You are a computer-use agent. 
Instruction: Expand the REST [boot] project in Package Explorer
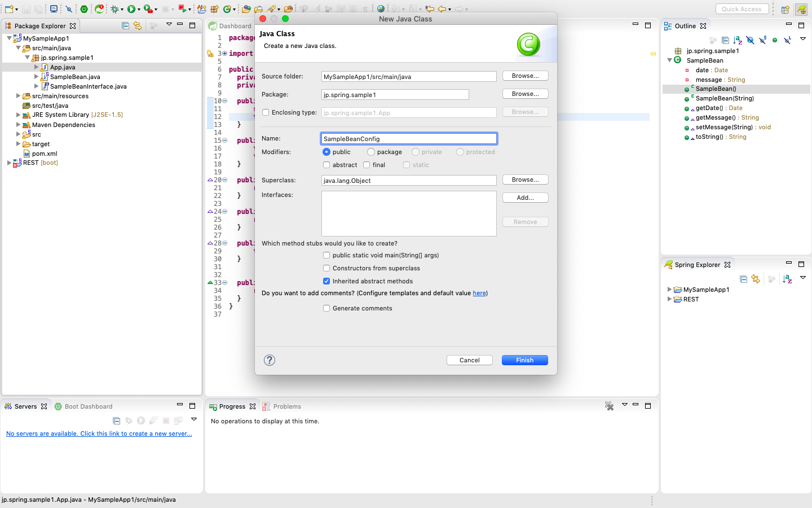pos(9,163)
